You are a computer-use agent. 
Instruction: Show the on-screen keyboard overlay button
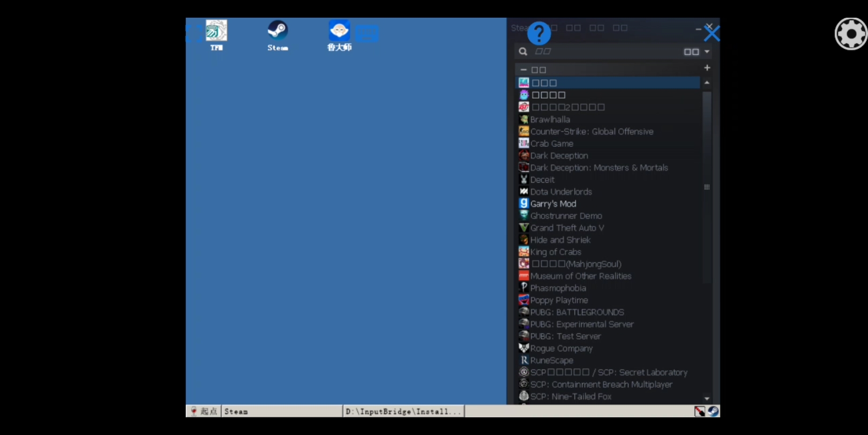[366, 33]
